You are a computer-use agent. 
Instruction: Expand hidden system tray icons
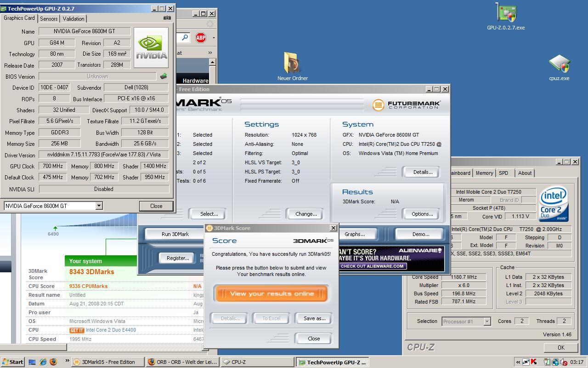click(518, 362)
